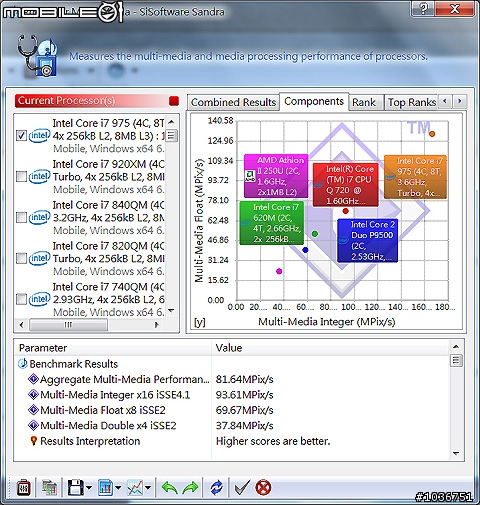Click the red square beside Current Processor(s)
This screenshot has width=480, height=505.
click(x=174, y=101)
